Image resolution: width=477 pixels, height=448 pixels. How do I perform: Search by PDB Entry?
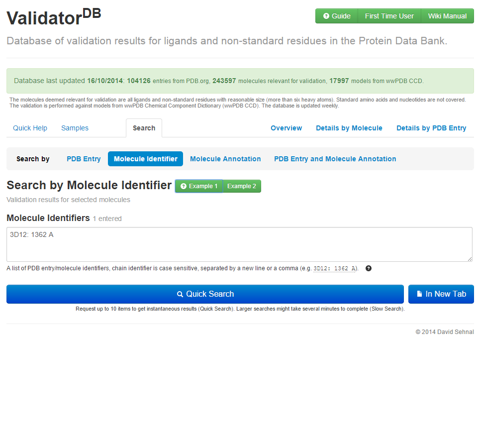click(x=84, y=159)
